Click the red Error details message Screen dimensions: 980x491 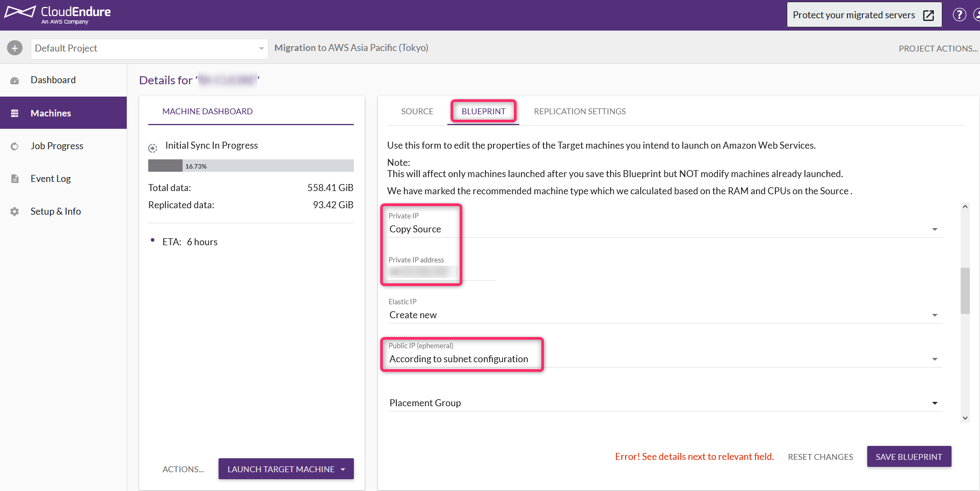click(x=694, y=457)
